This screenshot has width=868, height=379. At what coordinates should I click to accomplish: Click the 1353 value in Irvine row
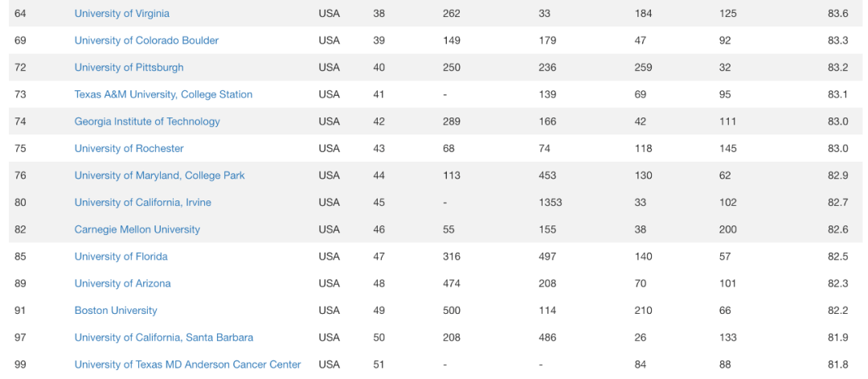point(551,203)
